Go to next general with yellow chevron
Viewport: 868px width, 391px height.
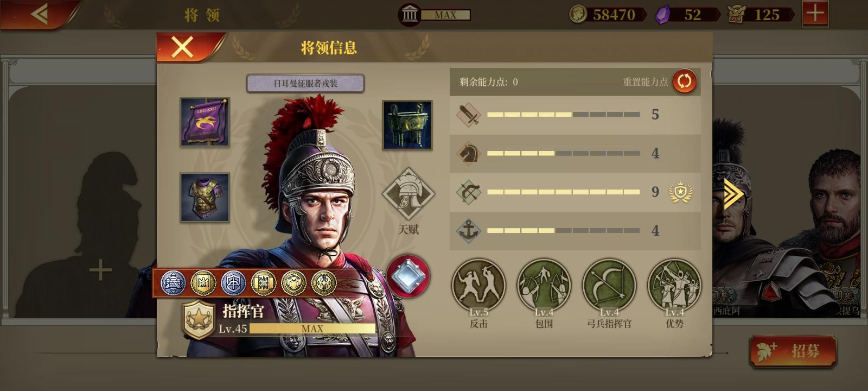[733, 193]
